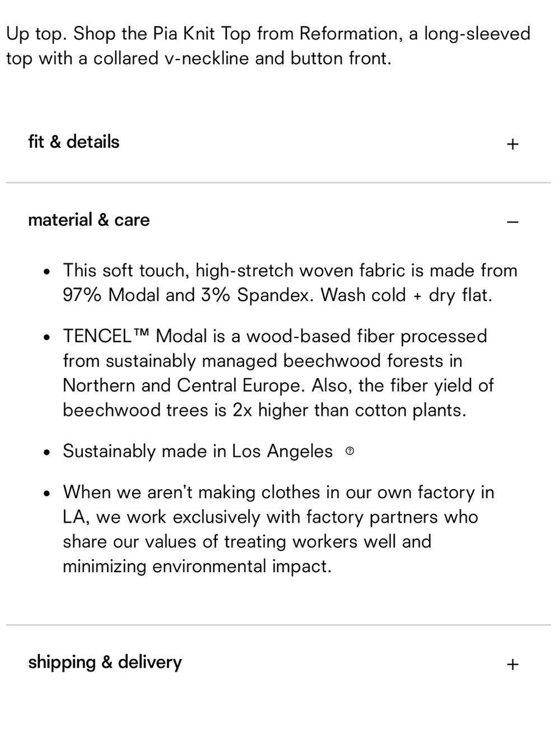
Task: Click the 2x higher than cotton plants text
Action: [x=349, y=410]
